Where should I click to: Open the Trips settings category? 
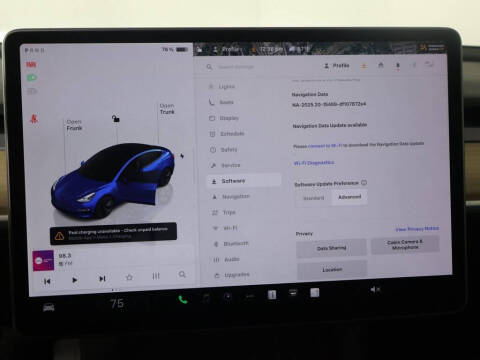(229, 212)
